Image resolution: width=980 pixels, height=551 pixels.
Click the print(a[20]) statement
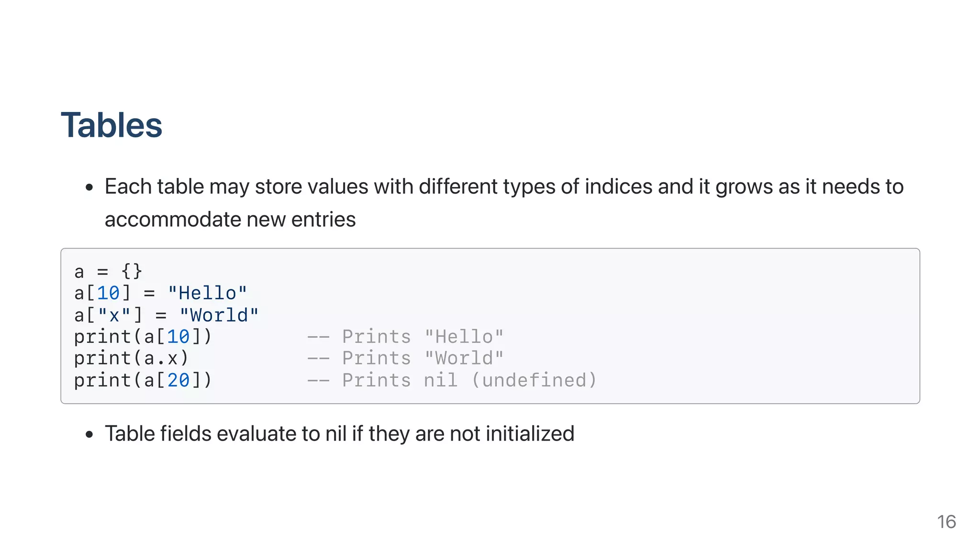[143, 380]
